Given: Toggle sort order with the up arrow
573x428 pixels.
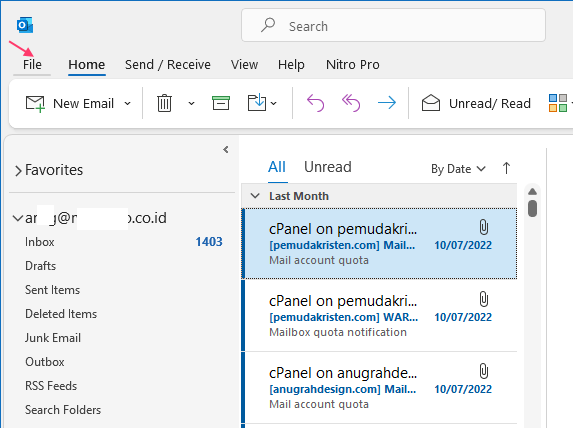Looking at the screenshot, I should coord(506,168).
